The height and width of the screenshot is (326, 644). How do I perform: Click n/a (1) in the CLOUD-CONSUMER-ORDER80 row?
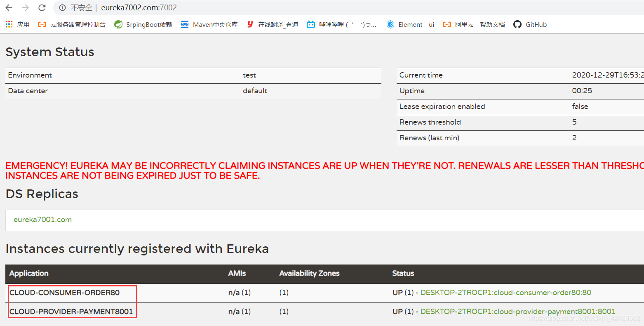240,292
